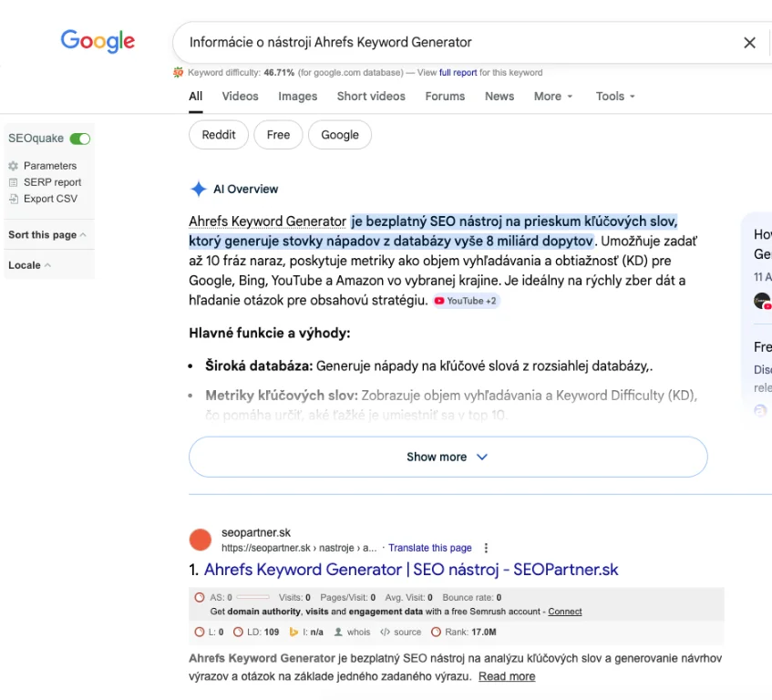Click the SEOquake Parameters gear icon
The width and height of the screenshot is (772, 700).
[x=14, y=166]
